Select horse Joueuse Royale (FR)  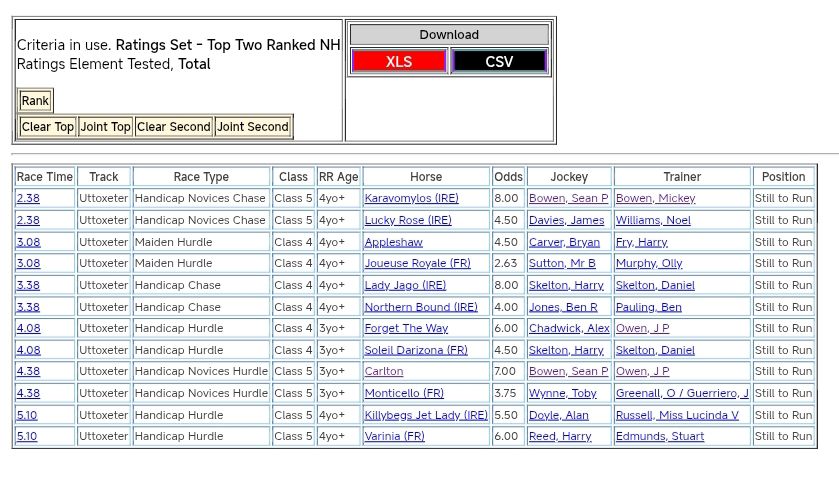click(x=417, y=263)
